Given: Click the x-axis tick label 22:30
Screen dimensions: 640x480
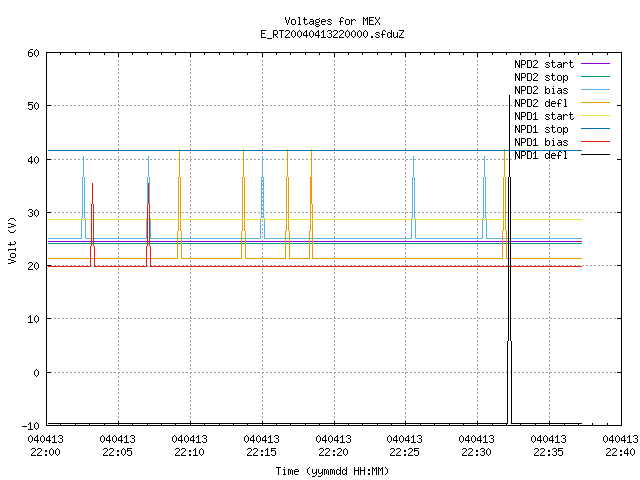Looking at the screenshot, I should [x=476, y=452].
